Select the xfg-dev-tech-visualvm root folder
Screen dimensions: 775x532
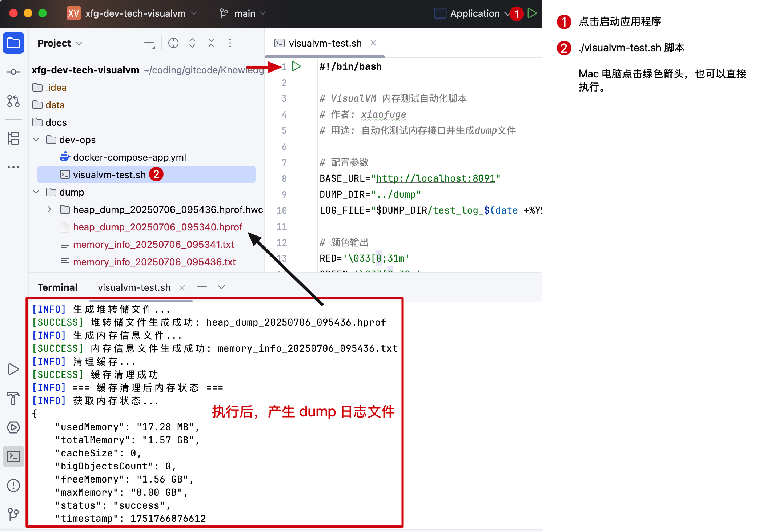click(x=85, y=70)
